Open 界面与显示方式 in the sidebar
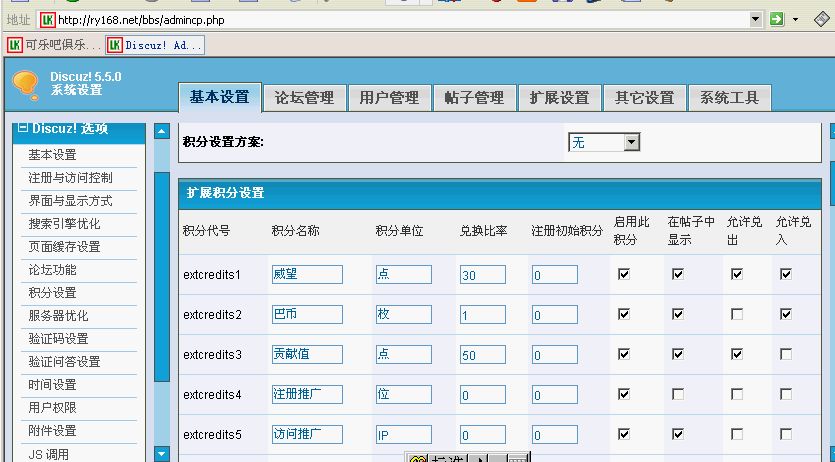The width and height of the screenshot is (835, 462). pos(70,201)
